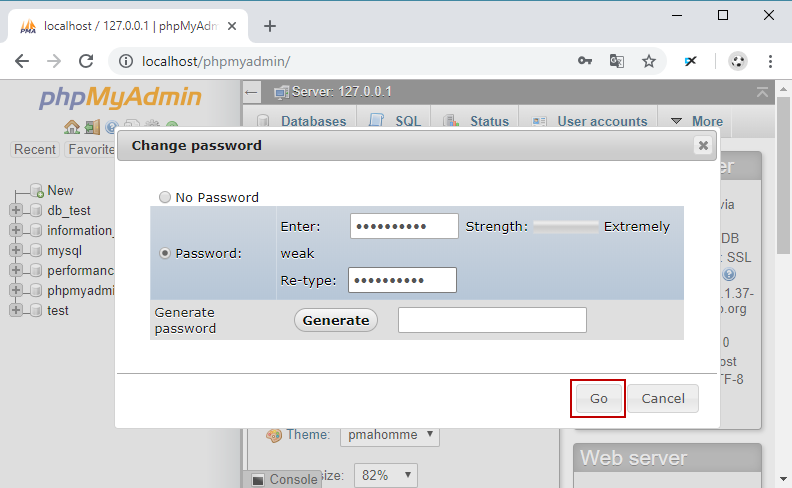This screenshot has height=488, width=792.
Task: Open the phpMyAdmin documentation help icon
Action: (x=112, y=127)
